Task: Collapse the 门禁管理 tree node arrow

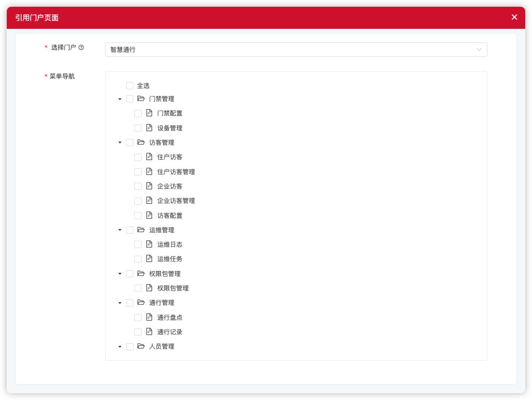Action: tap(120, 99)
